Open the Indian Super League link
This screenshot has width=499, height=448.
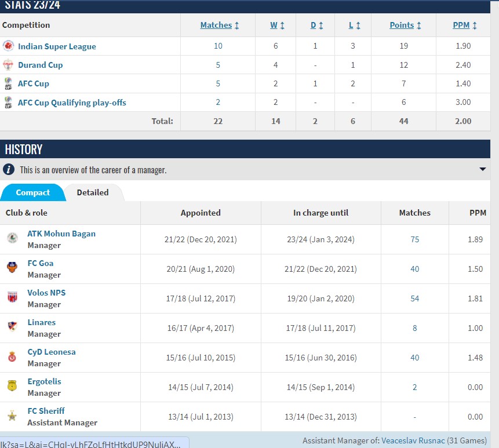pos(57,46)
